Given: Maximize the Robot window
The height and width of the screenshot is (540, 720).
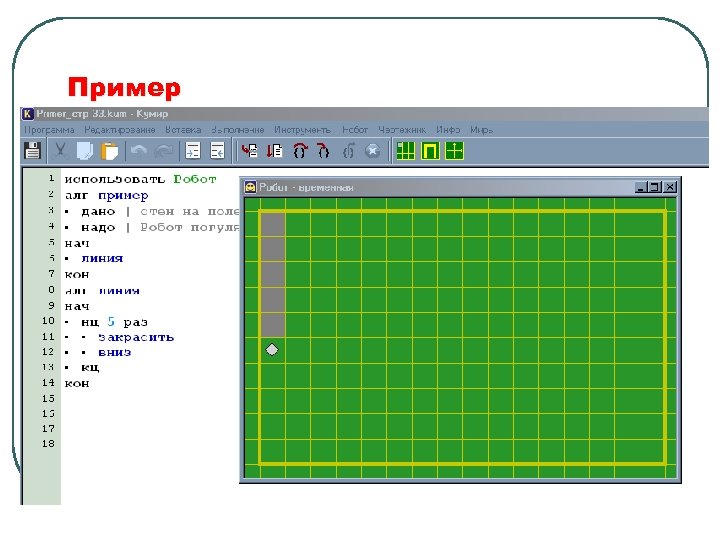Looking at the screenshot, I should coord(655,187).
